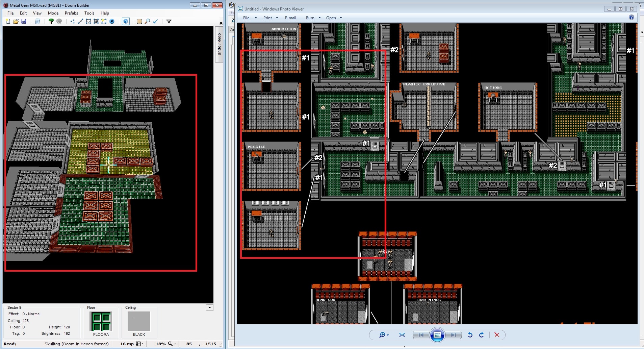This screenshot has height=349, width=644.
Task: Click the FLOORA floor texture preview
Action: coord(101,321)
